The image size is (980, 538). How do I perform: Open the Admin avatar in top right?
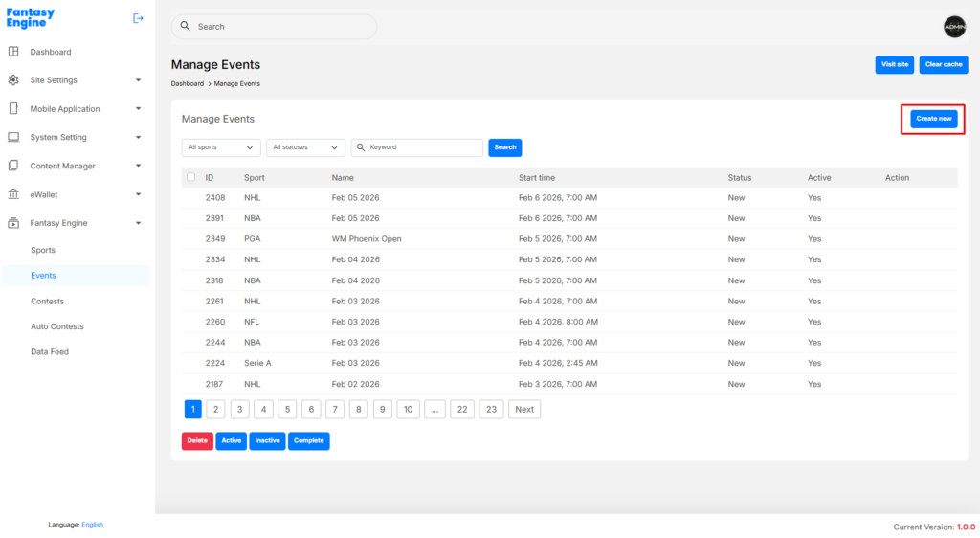pyautogui.click(x=954, y=27)
